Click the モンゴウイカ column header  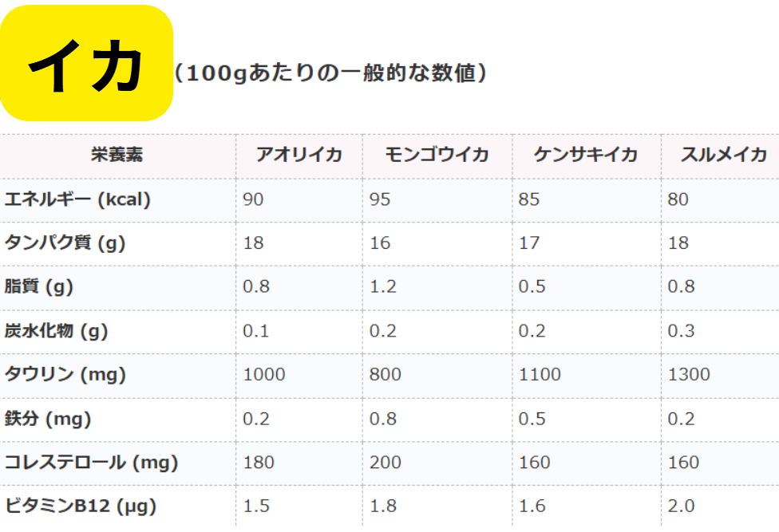(x=437, y=155)
